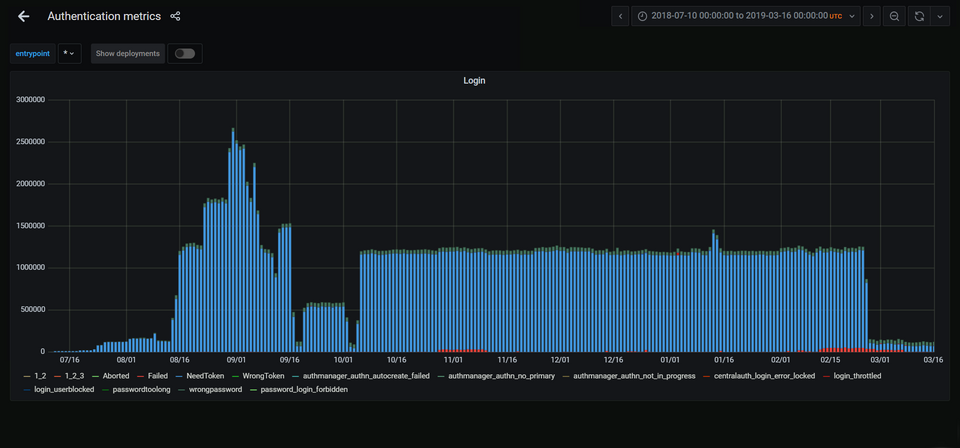Toggle Failed series in legend
960x448 pixels.
coord(157,376)
